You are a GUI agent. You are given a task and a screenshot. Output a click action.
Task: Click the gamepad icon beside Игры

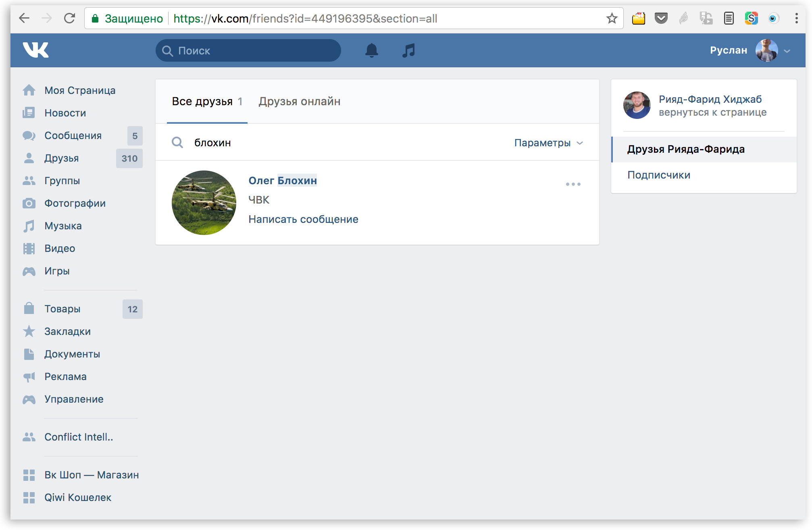[29, 271]
